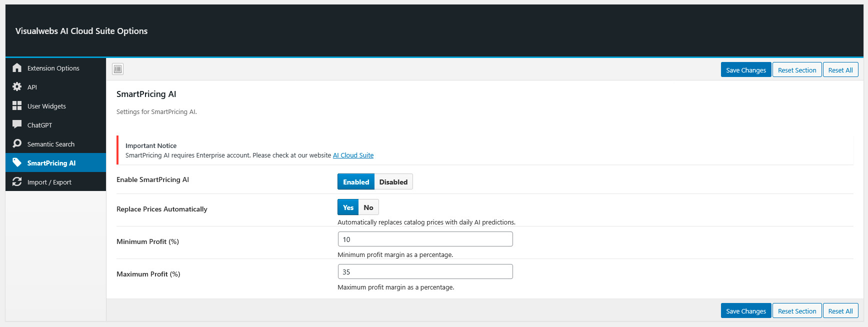Set Enable SmartPricing AI to Disabled
The height and width of the screenshot is (327, 868).
pyautogui.click(x=393, y=182)
